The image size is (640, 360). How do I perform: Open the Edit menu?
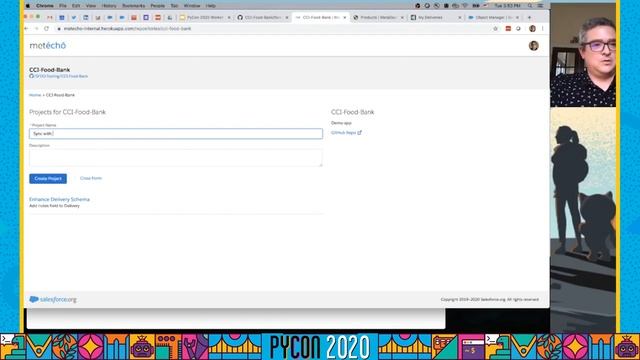tap(76, 6)
